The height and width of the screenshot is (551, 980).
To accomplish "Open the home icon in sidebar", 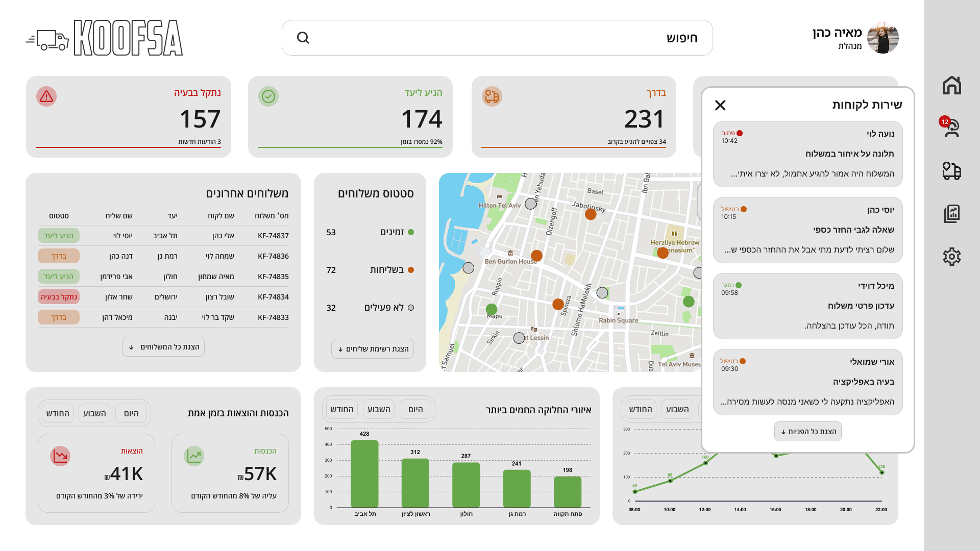I will pyautogui.click(x=952, y=85).
